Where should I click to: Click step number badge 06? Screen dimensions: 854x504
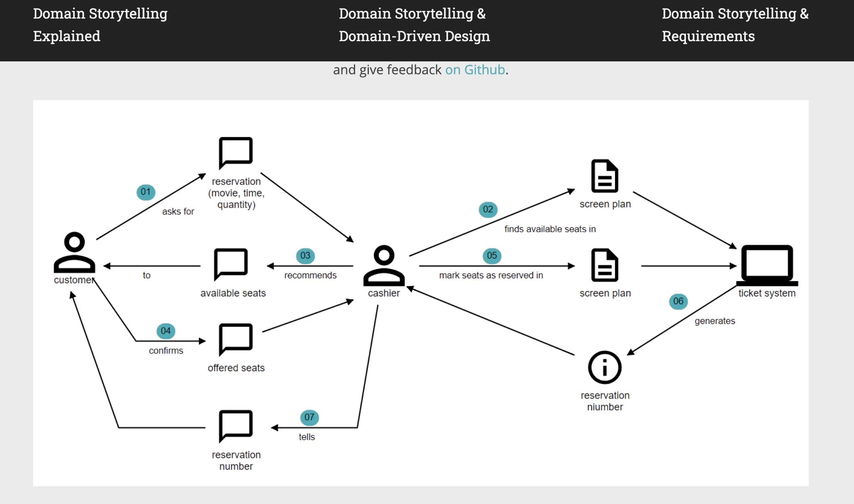tap(678, 301)
